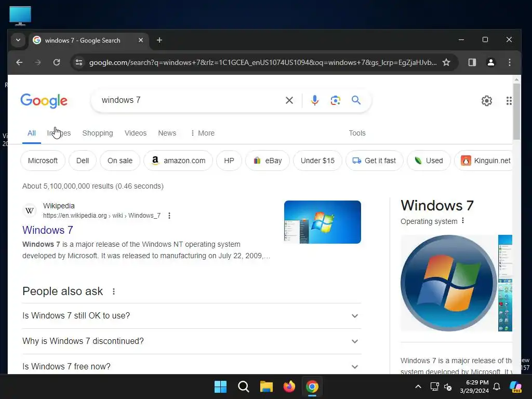Viewport: 532px width, 399px height.
Task: Click the page vertical scrollbar thumb
Action: click(x=516, y=111)
